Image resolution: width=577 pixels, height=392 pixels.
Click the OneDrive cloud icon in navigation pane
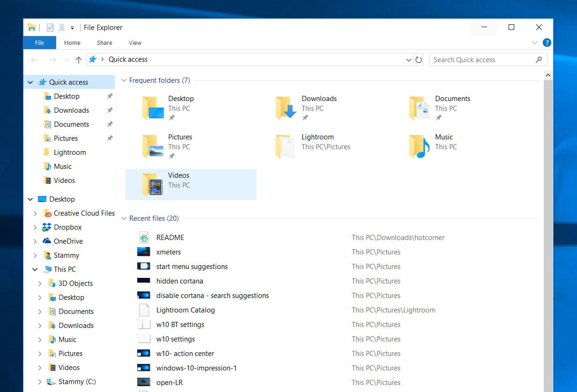(47, 241)
